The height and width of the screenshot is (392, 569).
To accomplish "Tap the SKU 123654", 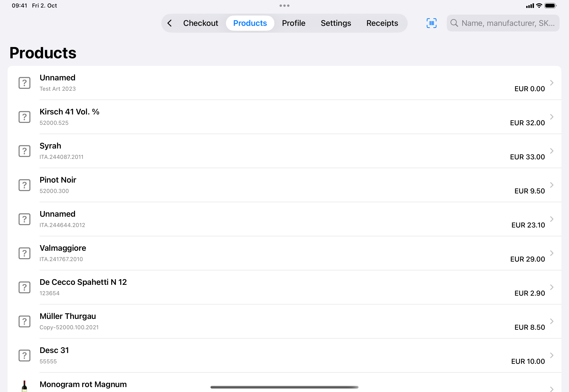I will (x=50, y=294).
